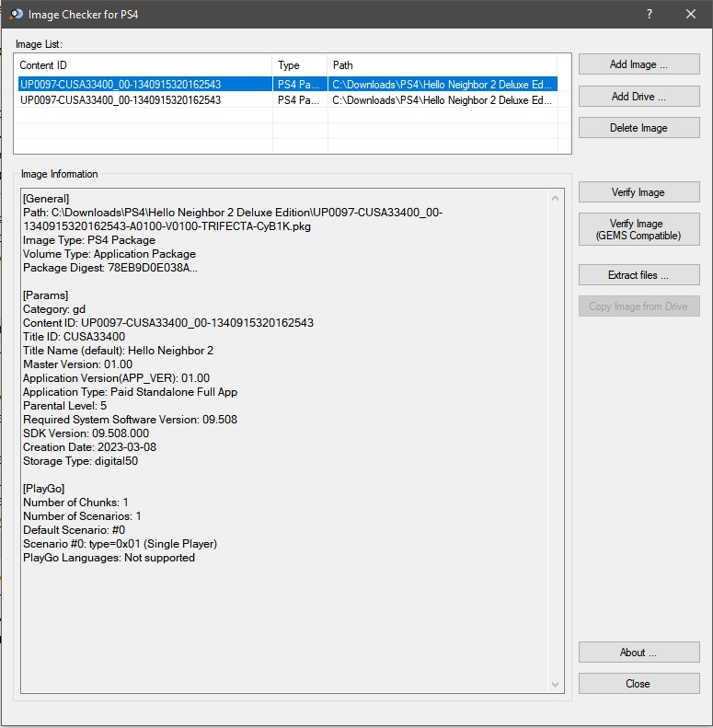Delete the selected image with Delete Image
This screenshot has width=713, height=728.
[x=638, y=128]
